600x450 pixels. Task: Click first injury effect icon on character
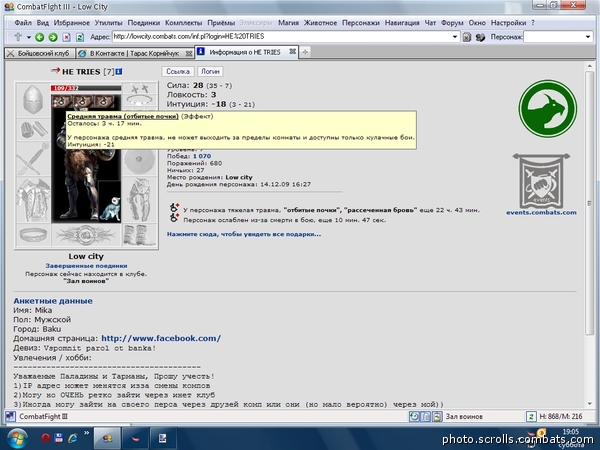[60, 101]
